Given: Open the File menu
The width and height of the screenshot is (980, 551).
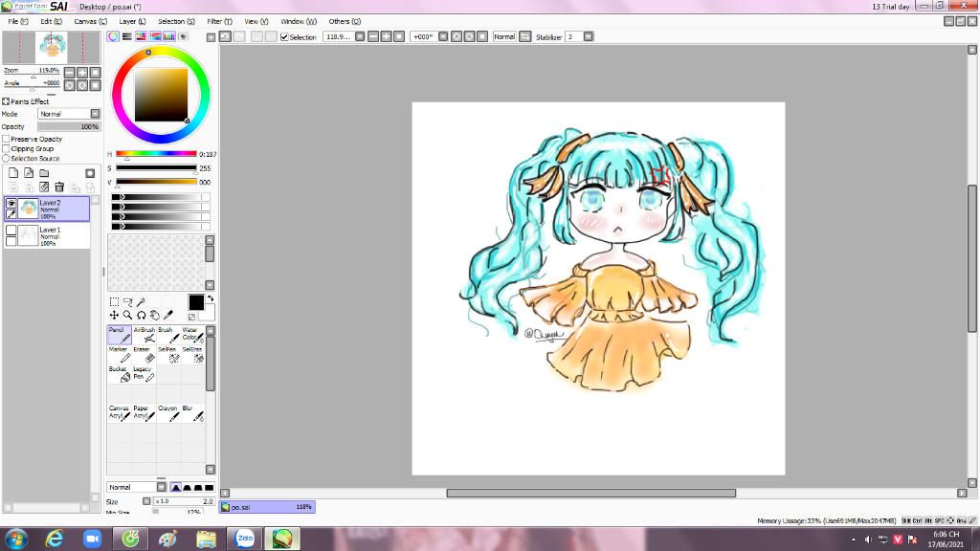Looking at the screenshot, I should 17,21.
